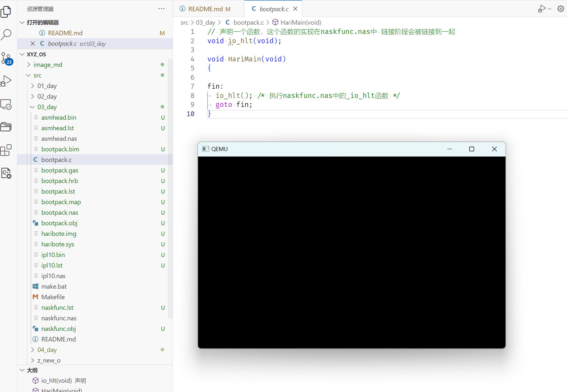Open ipl10.bin file
The image size is (567, 392).
pyautogui.click(x=53, y=255)
